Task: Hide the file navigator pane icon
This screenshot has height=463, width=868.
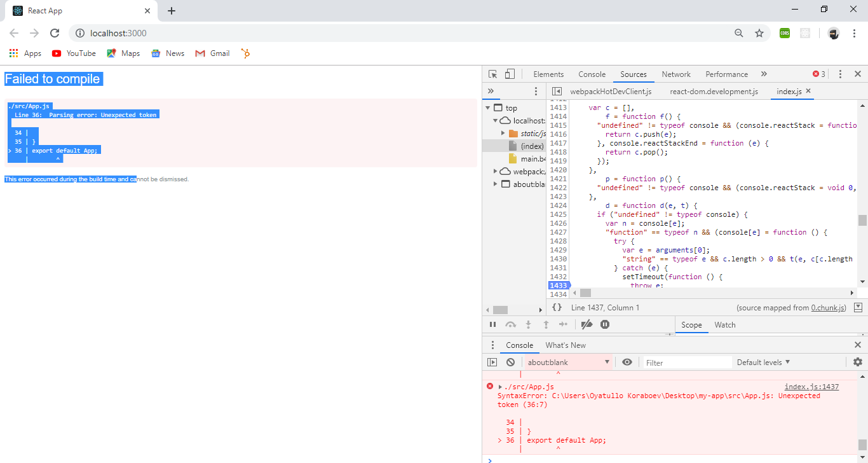Action: click(x=557, y=92)
